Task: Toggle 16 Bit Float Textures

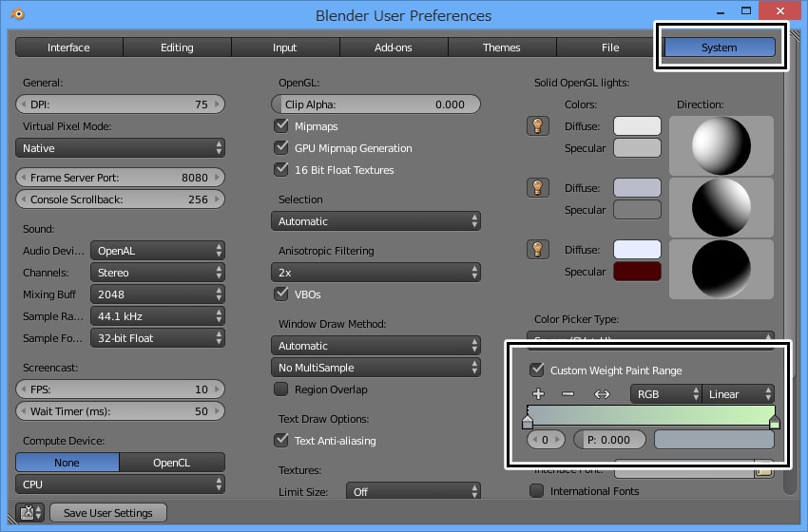Action: (x=281, y=169)
